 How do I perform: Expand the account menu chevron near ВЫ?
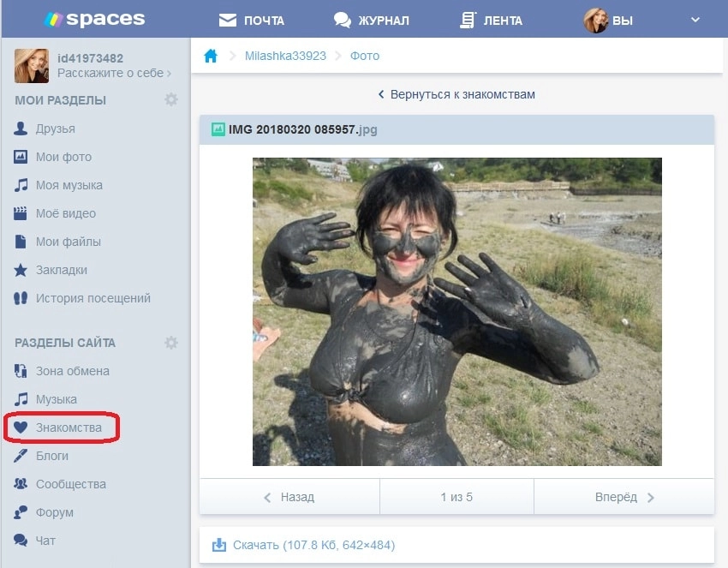[694, 20]
